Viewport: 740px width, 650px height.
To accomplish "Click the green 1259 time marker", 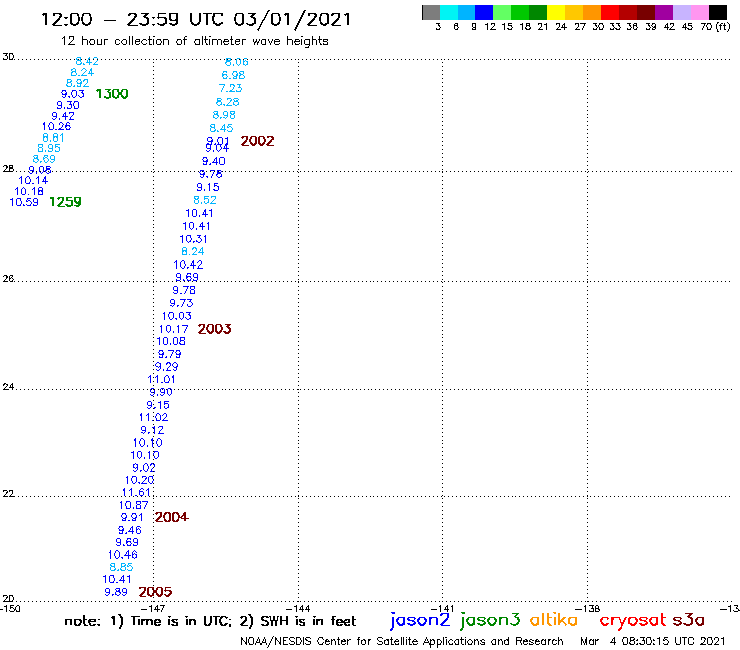I will pyautogui.click(x=65, y=202).
